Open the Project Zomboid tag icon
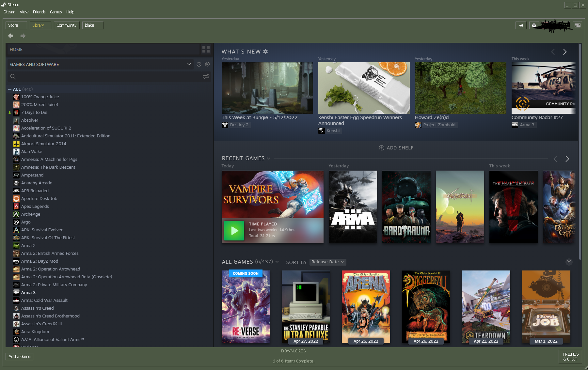This screenshot has width=588, height=370. (x=418, y=125)
